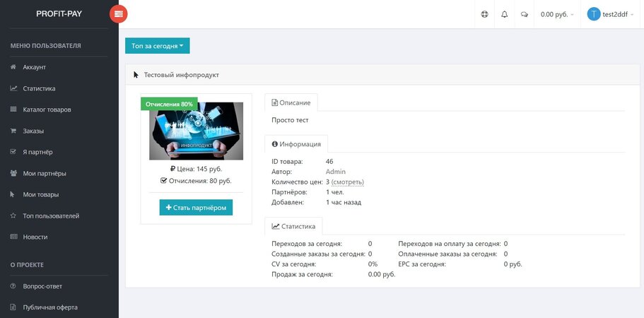This screenshot has width=644, height=318.
Task: Switch to the Описание tab
Action: pos(291,102)
